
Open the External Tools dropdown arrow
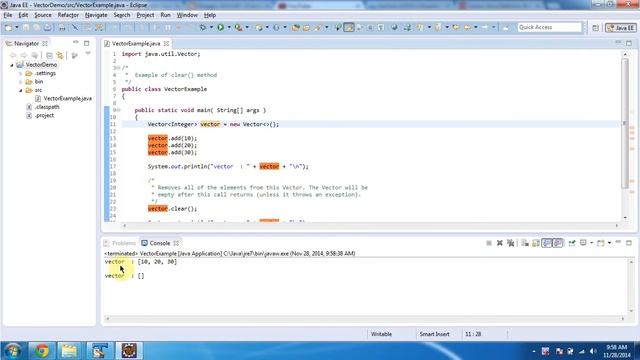point(247,27)
